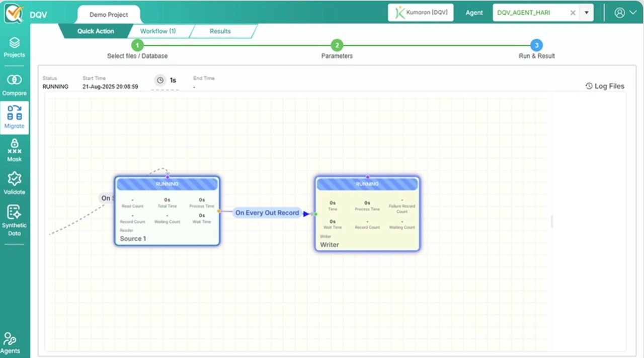The width and height of the screenshot is (644, 358).
Task: Clear the DQV_AGENT_HARI agent selection
Action: (x=573, y=13)
